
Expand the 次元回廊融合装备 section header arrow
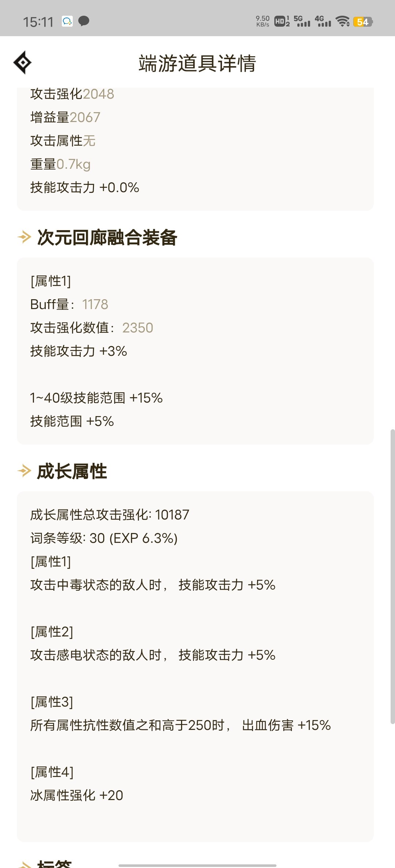click(x=23, y=237)
